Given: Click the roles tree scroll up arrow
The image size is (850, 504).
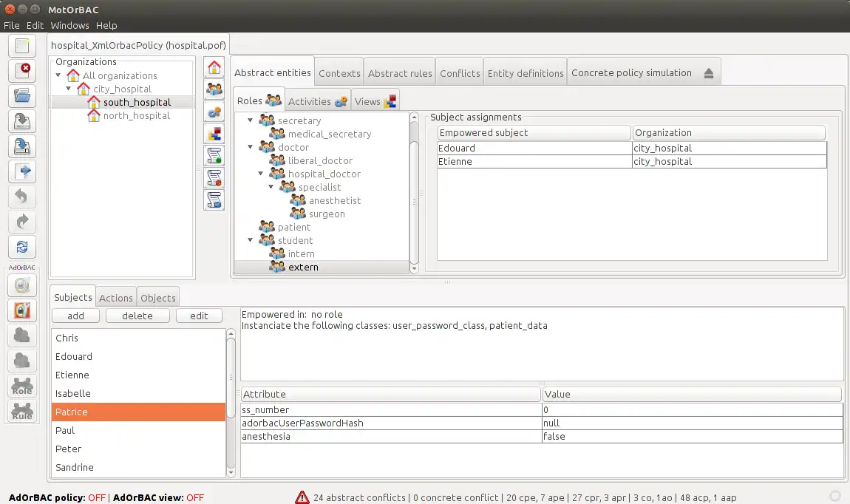Looking at the screenshot, I should click(414, 117).
